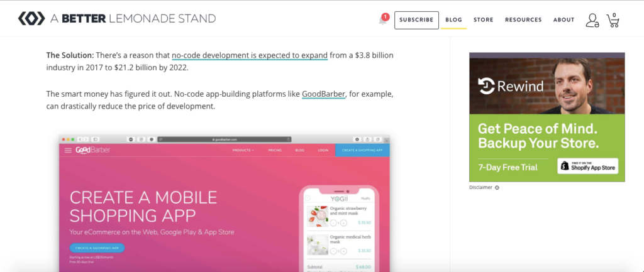Image resolution: width=644 pixels, height=272 pixels.
Task: Click Login in the GoodBarber screenshot nav
Action: (323, 151)
